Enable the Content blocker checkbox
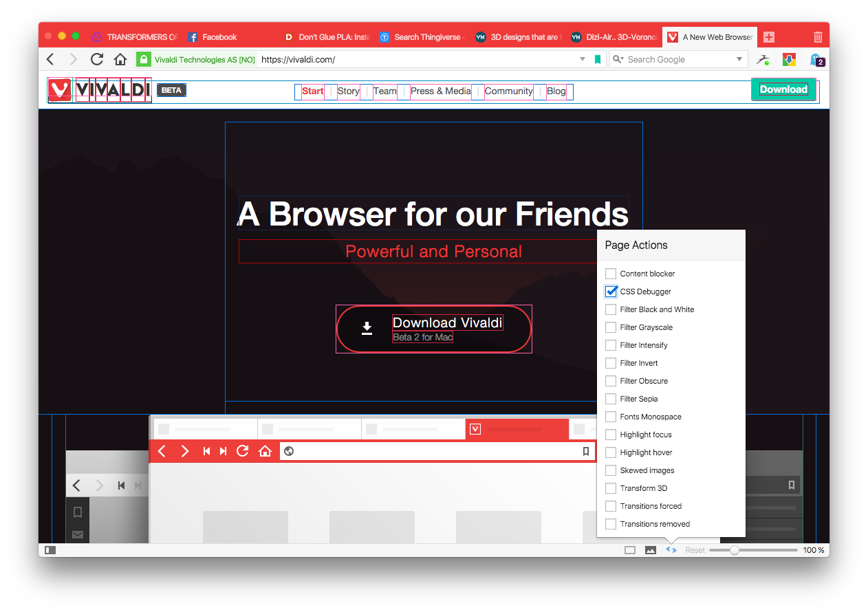868x612 pixels. (x=611, y=274)
